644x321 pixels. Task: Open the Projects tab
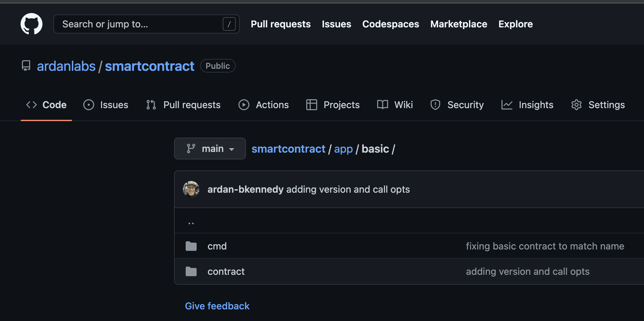(x=333, y=105)
